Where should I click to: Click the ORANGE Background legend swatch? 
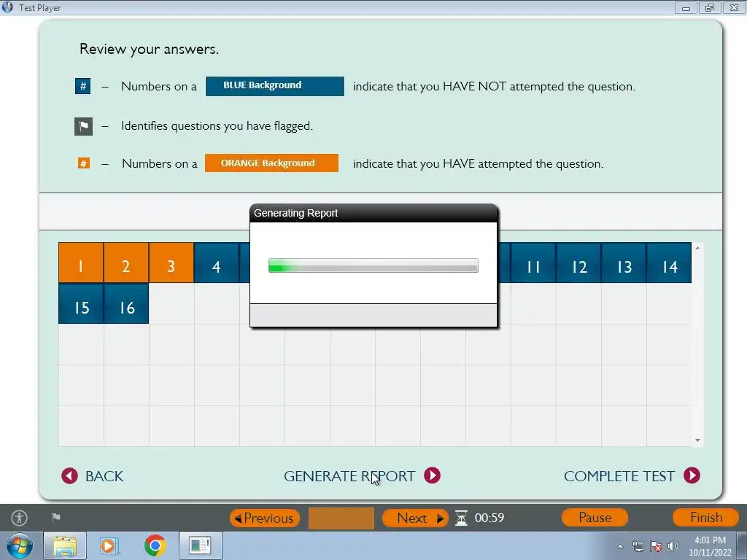point(271,163)
